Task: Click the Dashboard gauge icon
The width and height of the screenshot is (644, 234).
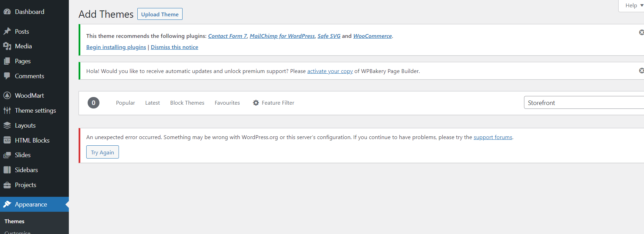Action: [x=7, y=12]
